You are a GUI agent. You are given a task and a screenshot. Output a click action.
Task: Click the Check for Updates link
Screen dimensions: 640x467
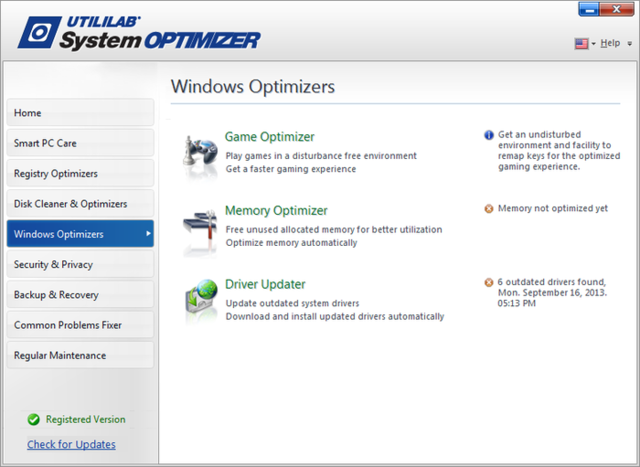[x=71, y=444]
